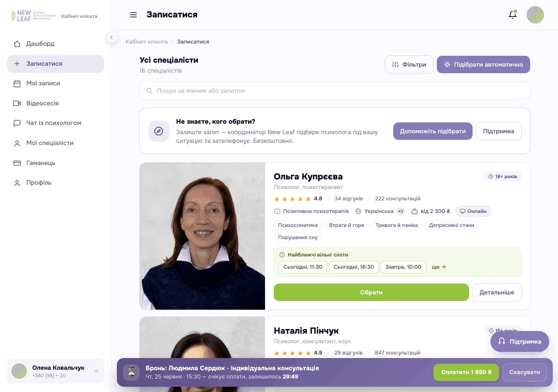The height and width of the screenshot is (392, 558).
Task: Click Детальніше for Ольга Купрєєва
Action: pyautogui.click(x=497, y=292)
